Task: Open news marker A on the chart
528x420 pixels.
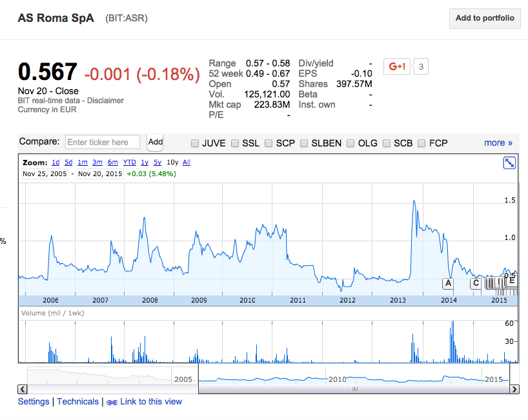Action: point(448,283)
